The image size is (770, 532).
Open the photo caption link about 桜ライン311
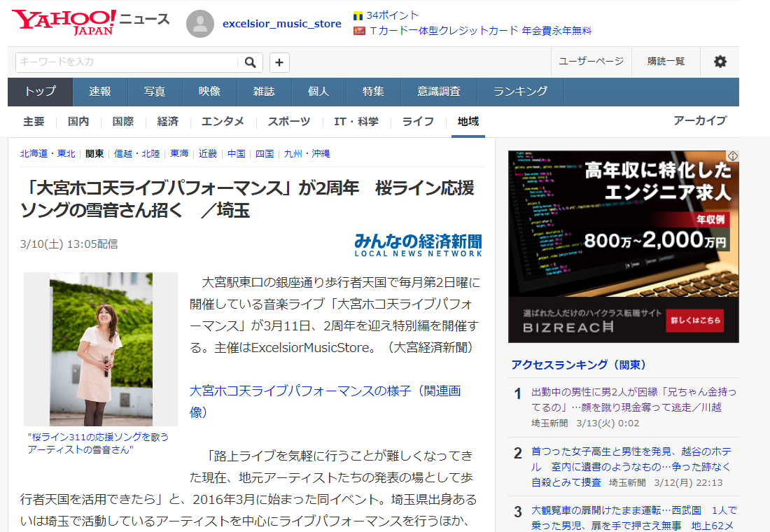click(x=98, y=443)
